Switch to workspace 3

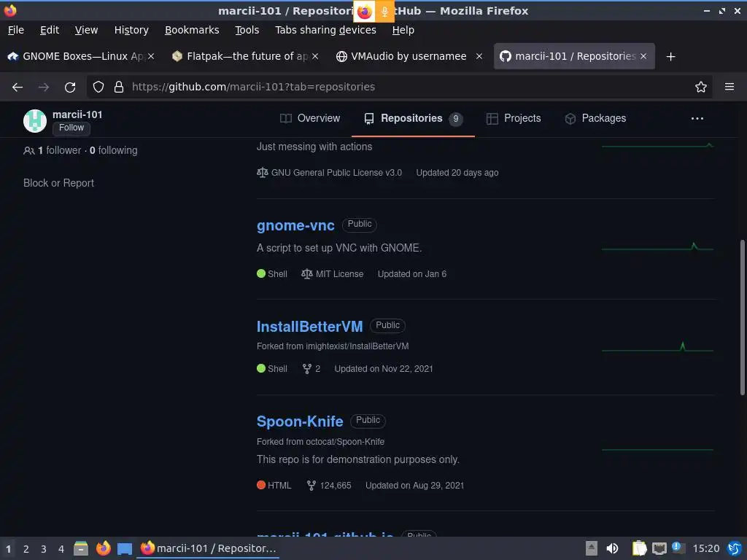(43, 549)
